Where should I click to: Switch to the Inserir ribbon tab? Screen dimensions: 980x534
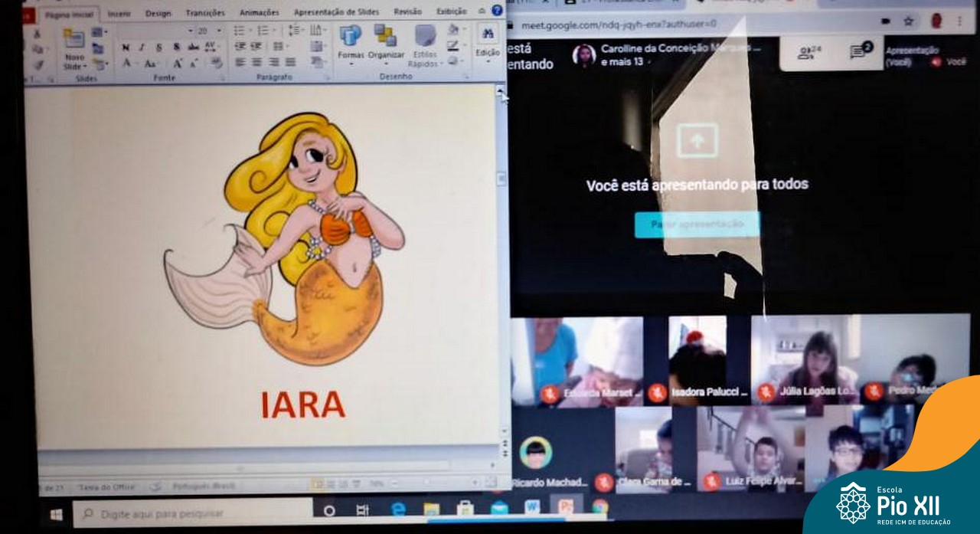pyautogui.click(x=119, y=14)
